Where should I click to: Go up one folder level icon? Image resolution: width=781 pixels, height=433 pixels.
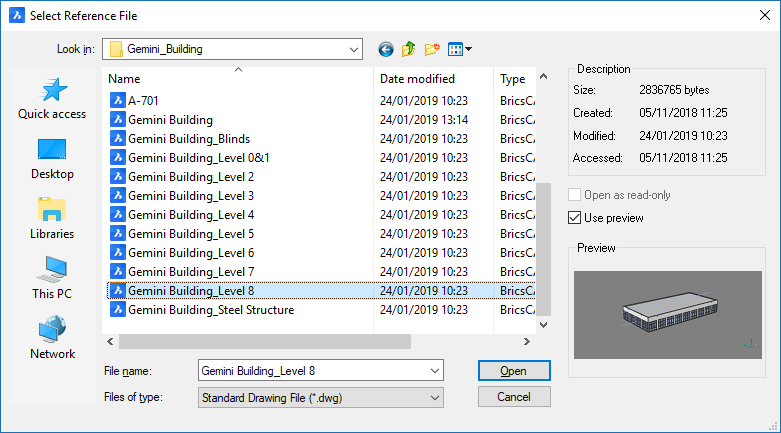[409, 48]
